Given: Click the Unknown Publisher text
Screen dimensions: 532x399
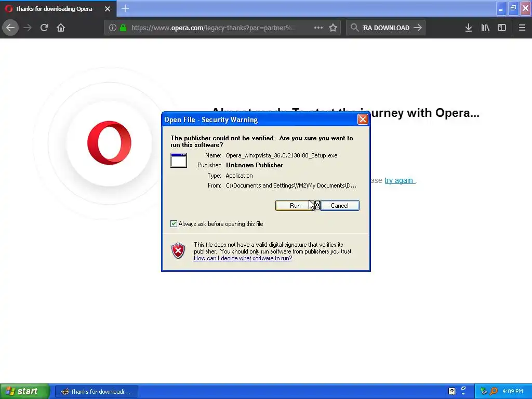Looking at the screenshot, I should 255,165.
